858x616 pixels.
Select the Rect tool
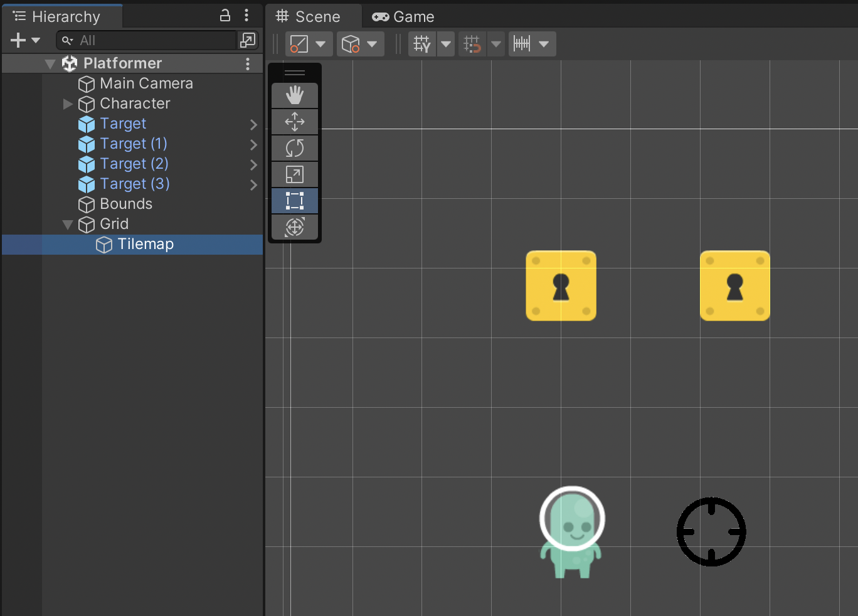[295, 201]
